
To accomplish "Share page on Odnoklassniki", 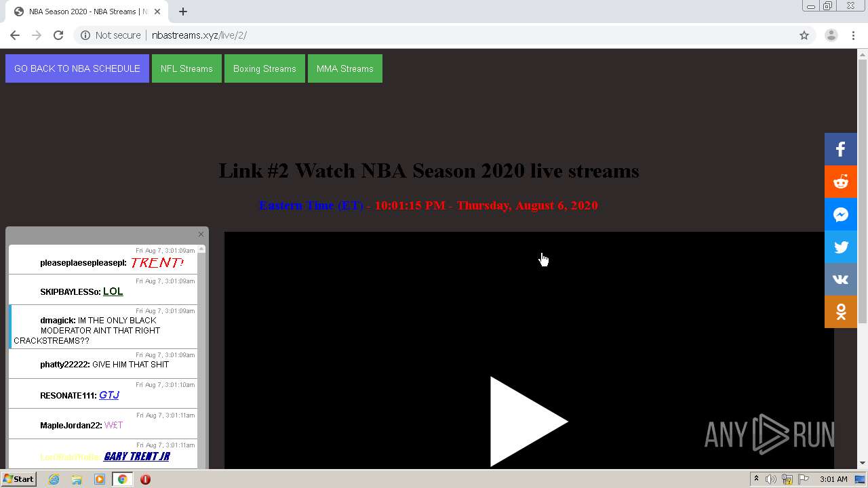I will tap(841, 312).
